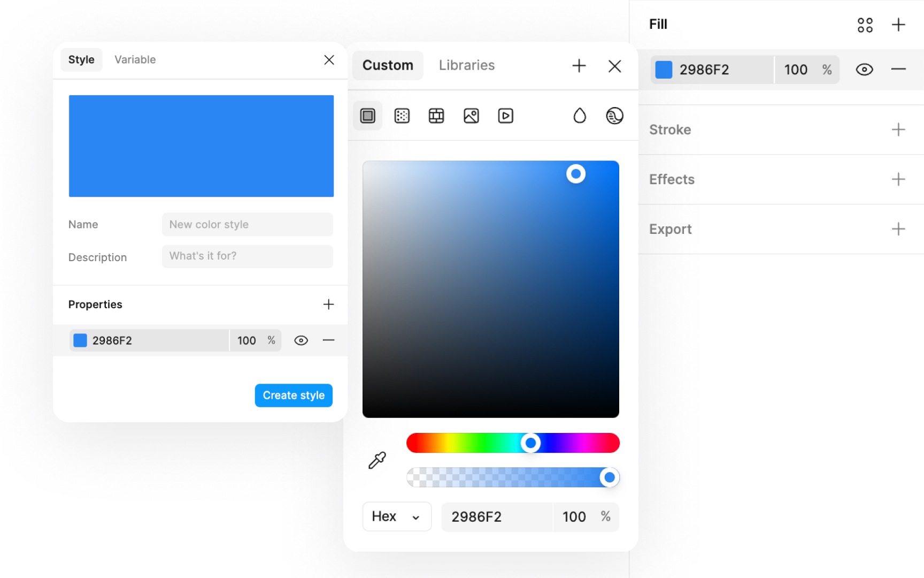The width and height of the screenshot is (924, 578).
Task: Open color styles via the four-dots icon
Action: [x=865, y=24]
